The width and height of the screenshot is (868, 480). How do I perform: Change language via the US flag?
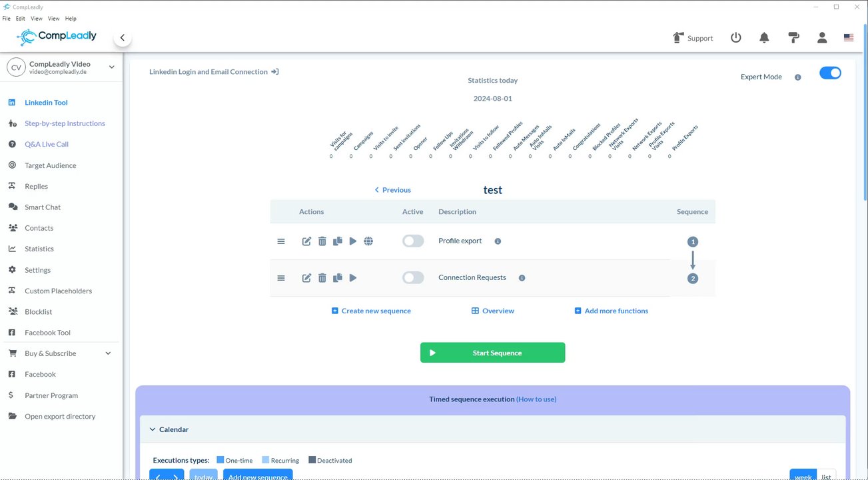[849, 38]
